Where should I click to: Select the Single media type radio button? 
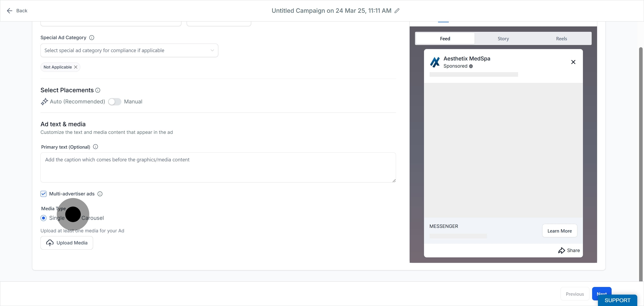(x=44, y=218)
